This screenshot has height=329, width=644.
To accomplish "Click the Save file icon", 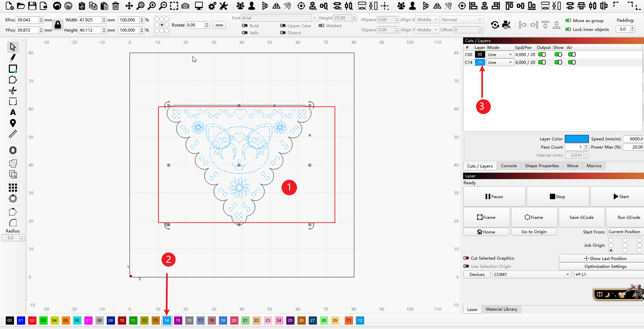I will pos(32,6).
